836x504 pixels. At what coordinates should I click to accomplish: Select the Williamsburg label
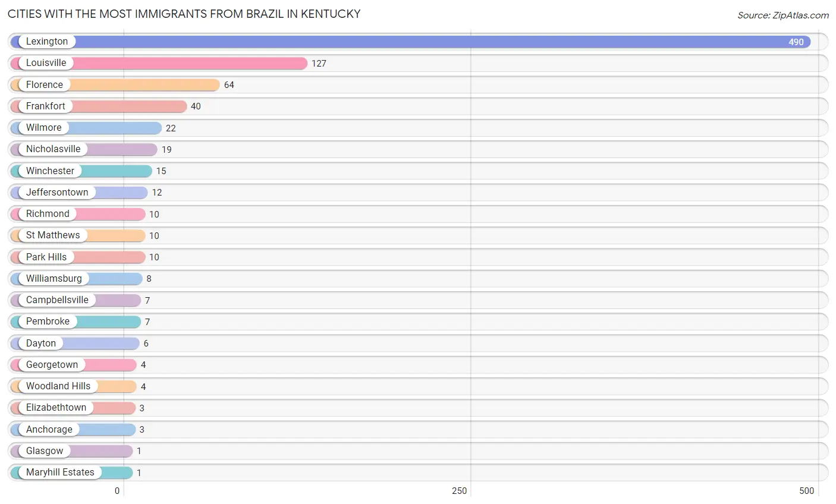coord(54,278)
